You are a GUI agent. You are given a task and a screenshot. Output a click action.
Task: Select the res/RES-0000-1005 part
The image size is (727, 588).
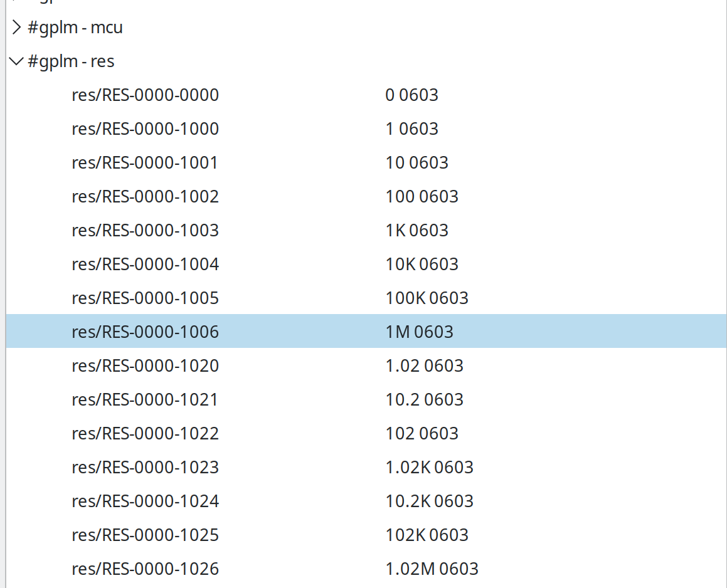point(145,298)
